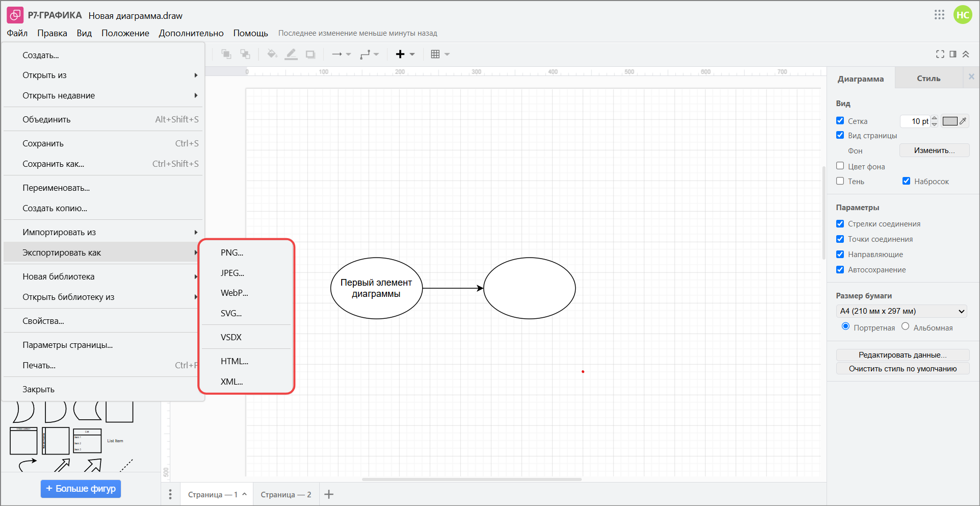Click the grid size 10 pt field
The image size is (980, 506).
click(916, 121)
